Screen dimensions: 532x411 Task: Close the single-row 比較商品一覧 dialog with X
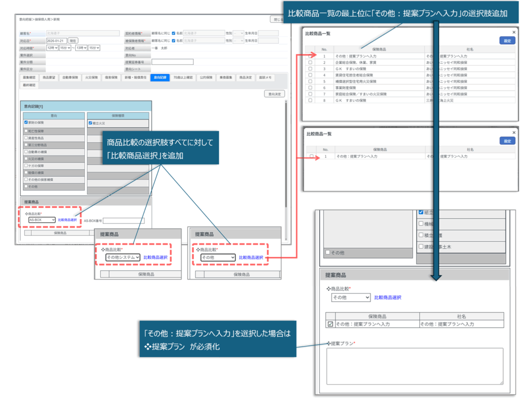[514, 132]
